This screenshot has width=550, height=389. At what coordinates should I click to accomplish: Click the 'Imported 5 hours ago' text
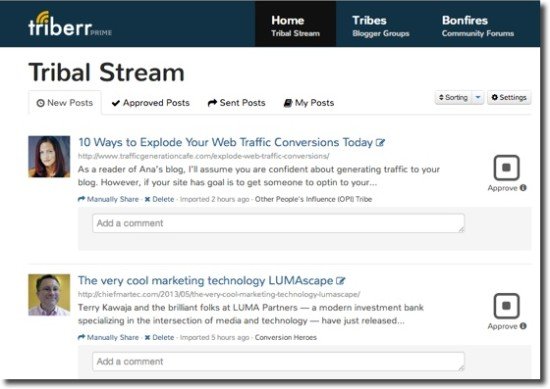(x=215, y=337)
